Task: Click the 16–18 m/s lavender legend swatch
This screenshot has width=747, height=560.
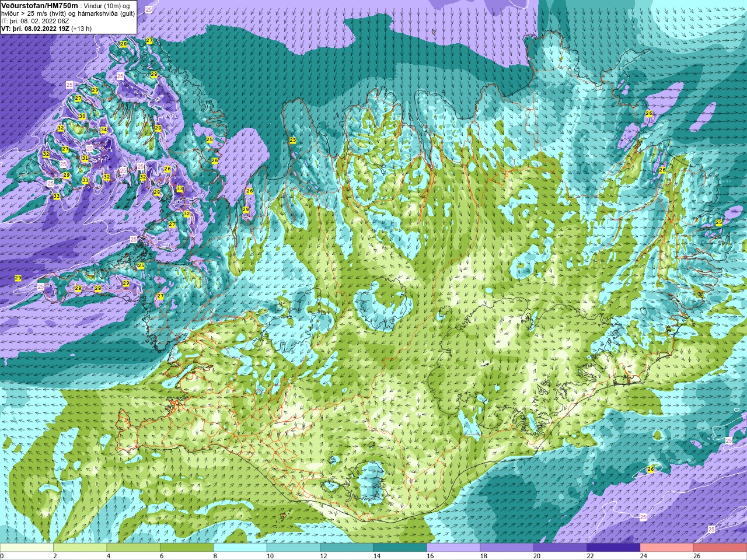Action: coord(453,548)
